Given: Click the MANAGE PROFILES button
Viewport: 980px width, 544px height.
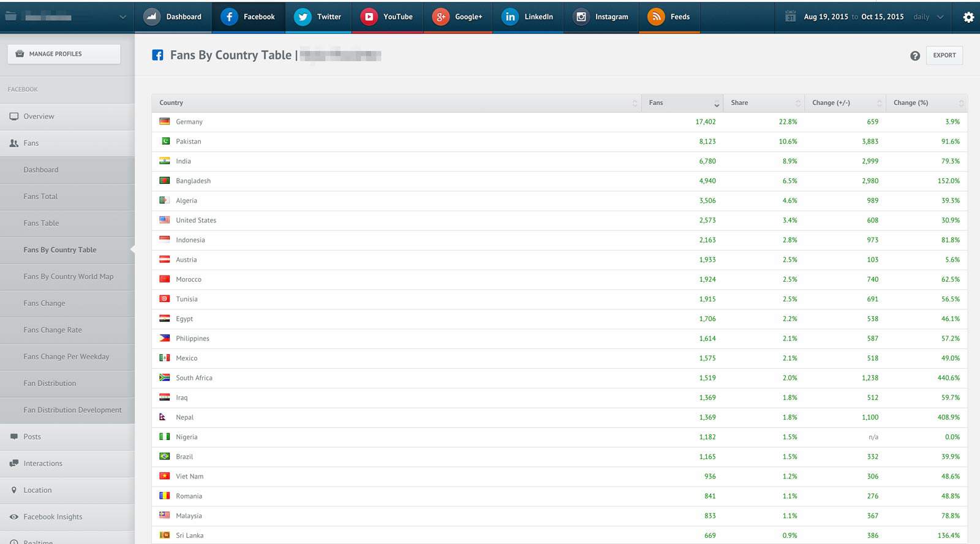Looking at the screenshot, I should [x=64, y=54].
